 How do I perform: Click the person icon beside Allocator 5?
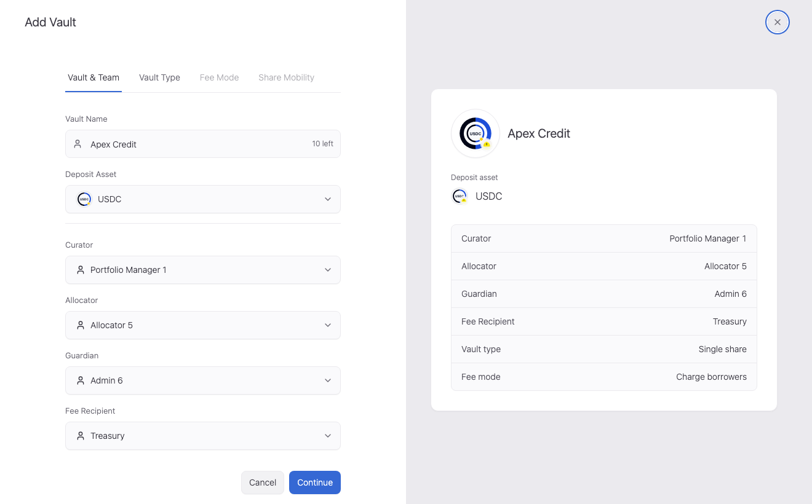point(80,325)
